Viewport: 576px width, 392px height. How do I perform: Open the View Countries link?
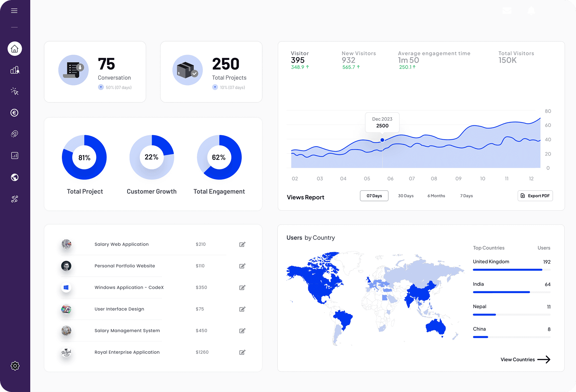[525, 359]
